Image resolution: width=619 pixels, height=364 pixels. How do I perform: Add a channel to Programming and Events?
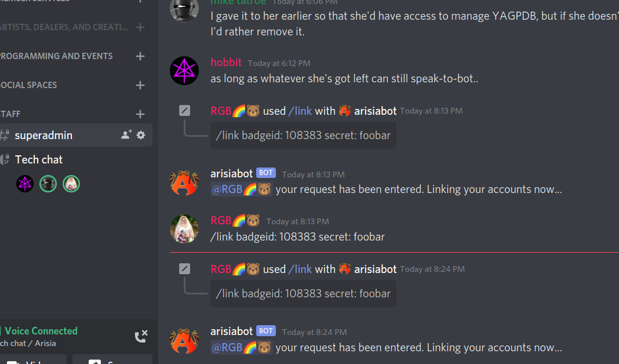point(140,56)
